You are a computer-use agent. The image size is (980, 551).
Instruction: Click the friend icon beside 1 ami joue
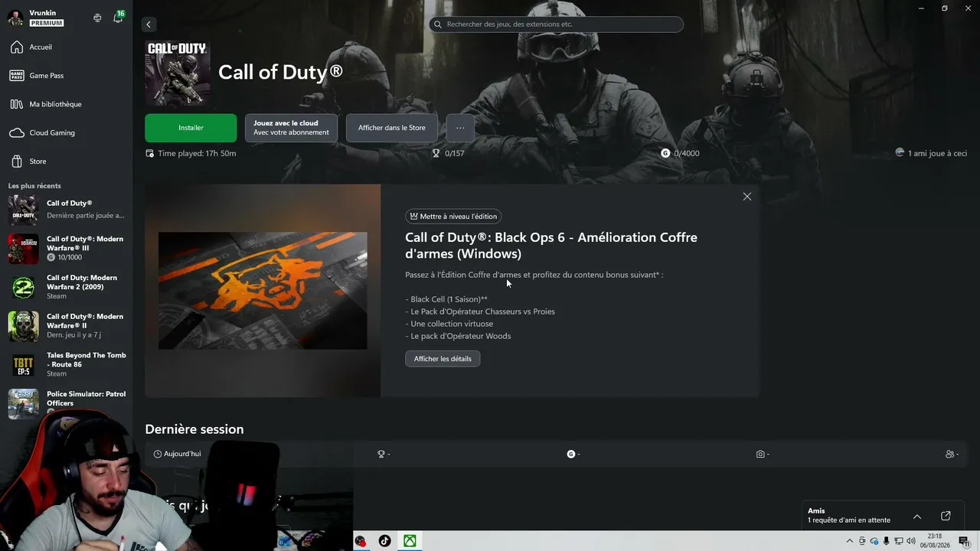click(x=900, y=153)
